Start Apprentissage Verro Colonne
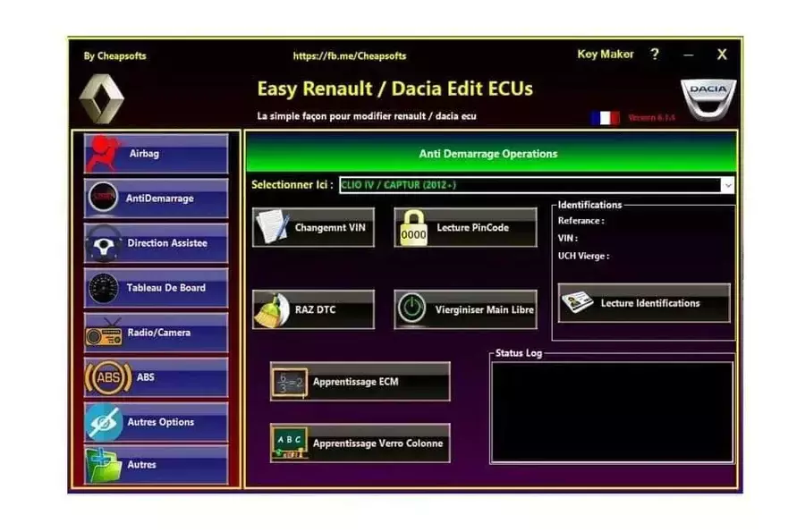 tap(360, 443)
